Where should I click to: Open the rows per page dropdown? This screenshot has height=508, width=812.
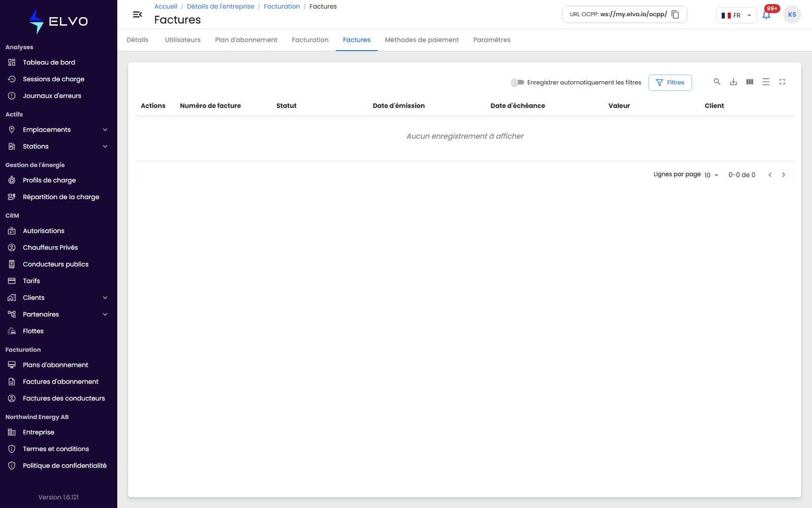click(711, 175)
